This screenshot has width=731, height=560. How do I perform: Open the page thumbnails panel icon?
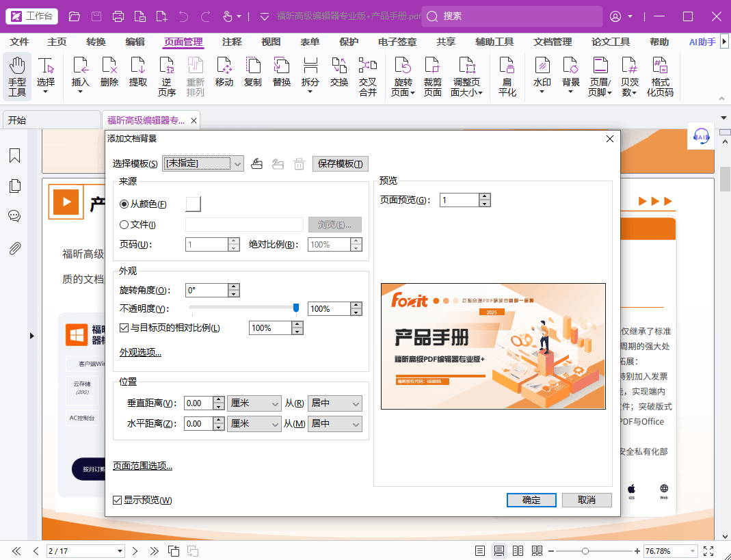click(15, 186)
